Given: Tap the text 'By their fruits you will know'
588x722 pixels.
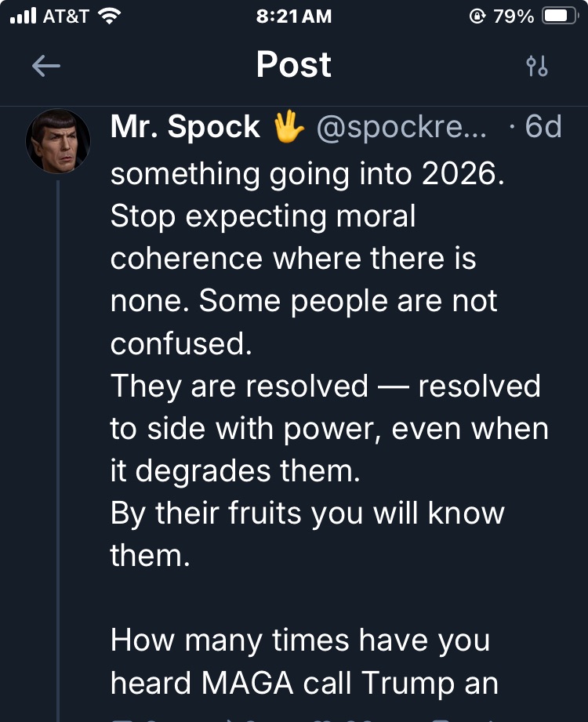Looking at the screenshot, I should [307, 513].
